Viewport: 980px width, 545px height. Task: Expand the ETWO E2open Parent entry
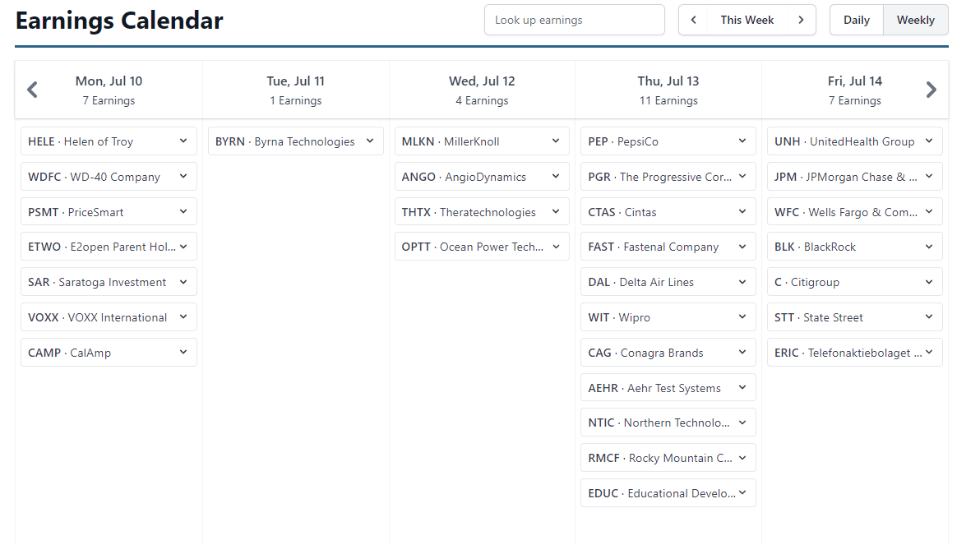coord(109,247)
